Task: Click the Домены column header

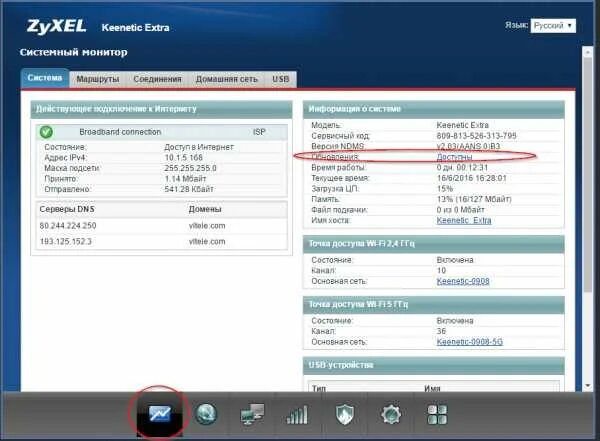Action: click(205, 209)
